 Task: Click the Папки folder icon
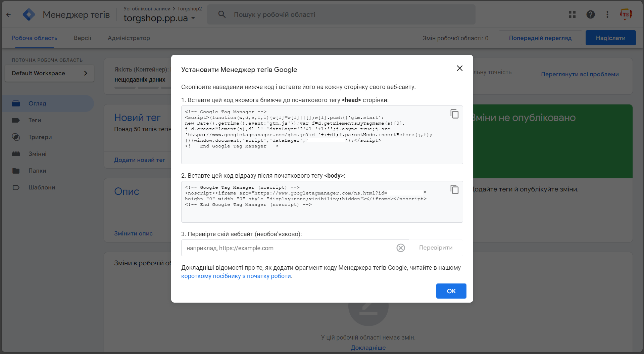point(16,171)
